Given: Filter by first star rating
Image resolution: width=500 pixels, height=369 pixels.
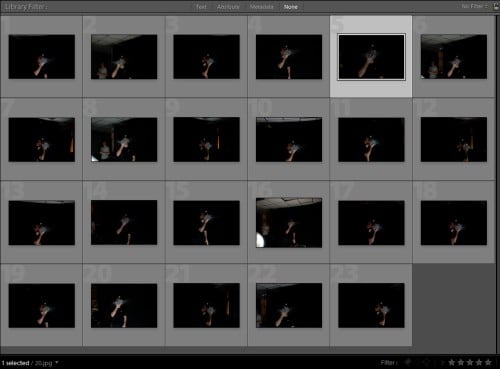Looking at the screenshot, I should point(452,362).
